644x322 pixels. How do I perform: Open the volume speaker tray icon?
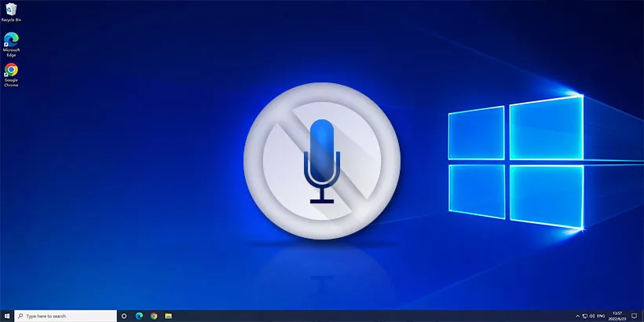592,317
